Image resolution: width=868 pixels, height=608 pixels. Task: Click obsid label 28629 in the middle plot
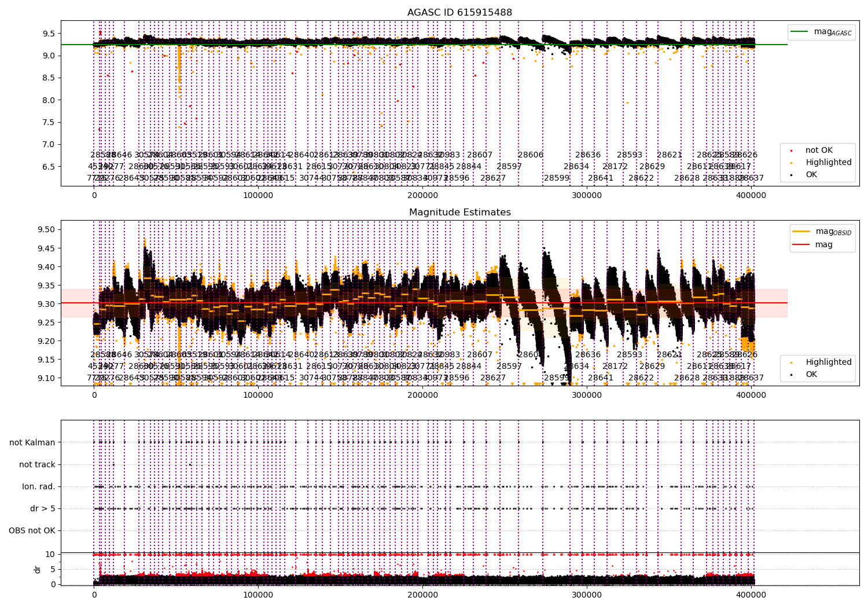652,367
